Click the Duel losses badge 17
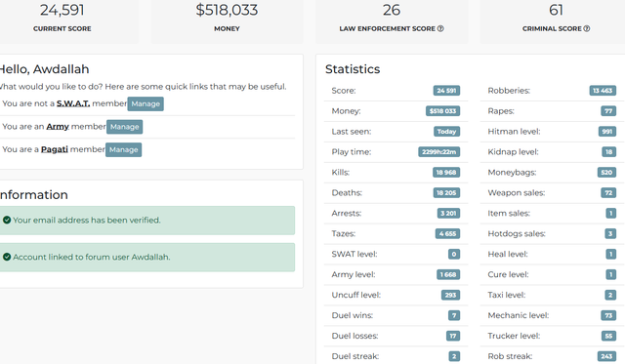The image size is (625, 364). [x=453, y=336]
